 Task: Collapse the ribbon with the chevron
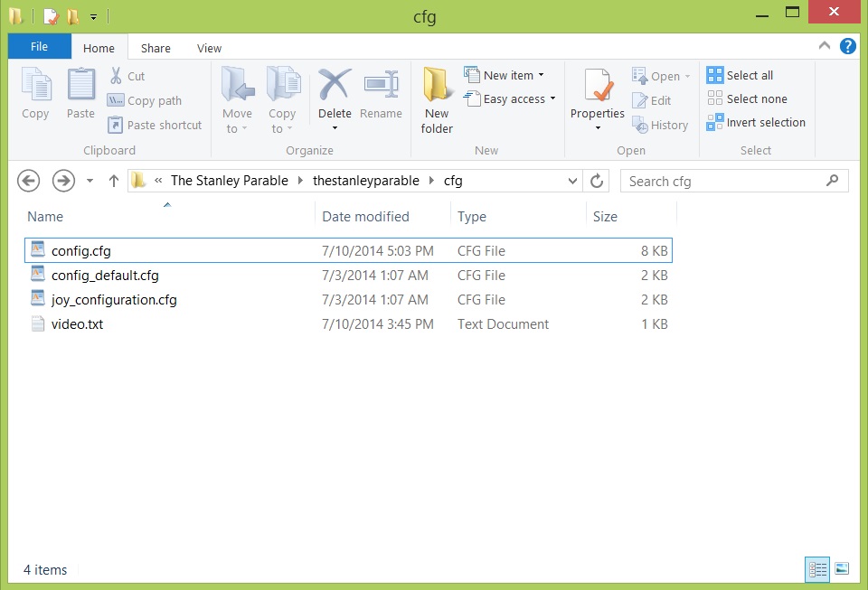[x=824, y=46]
